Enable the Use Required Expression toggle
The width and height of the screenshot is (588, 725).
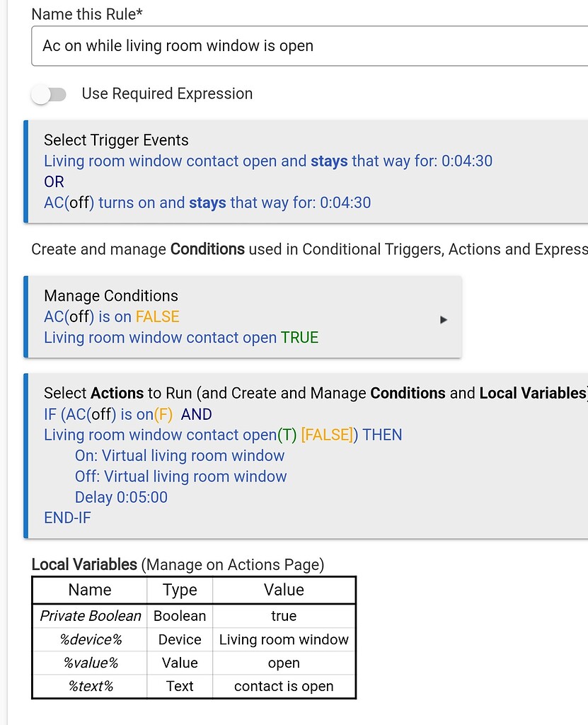(x=48, y=93)
